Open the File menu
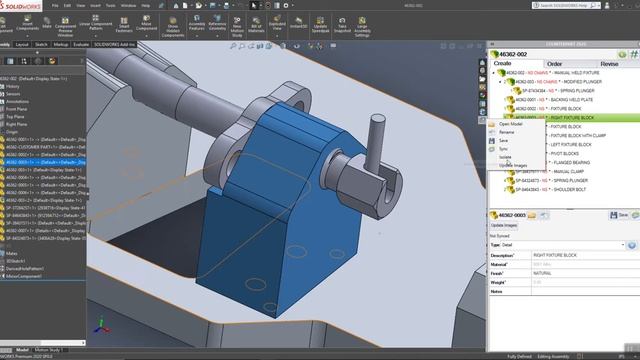 tap(55, 6)
